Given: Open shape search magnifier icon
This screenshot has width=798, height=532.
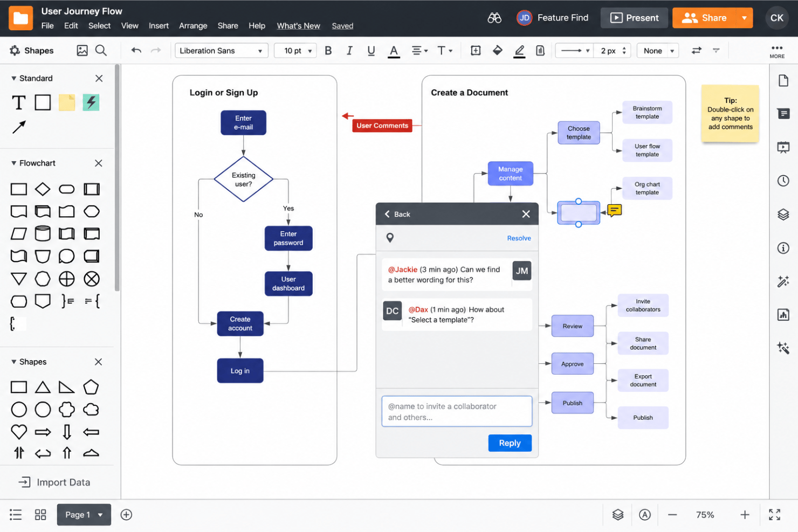Looking at the screenshot, I should pyautogui.click(x=101, y=51).
